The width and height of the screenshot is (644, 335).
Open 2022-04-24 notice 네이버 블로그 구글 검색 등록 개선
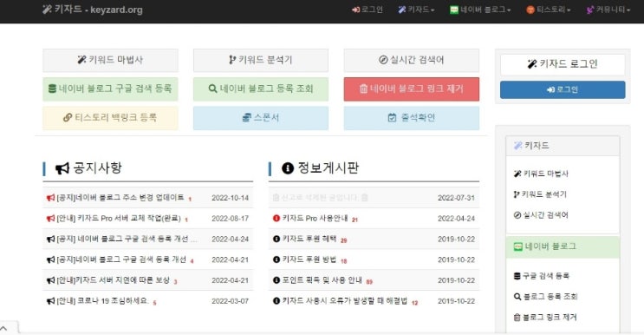coord(127,239)
